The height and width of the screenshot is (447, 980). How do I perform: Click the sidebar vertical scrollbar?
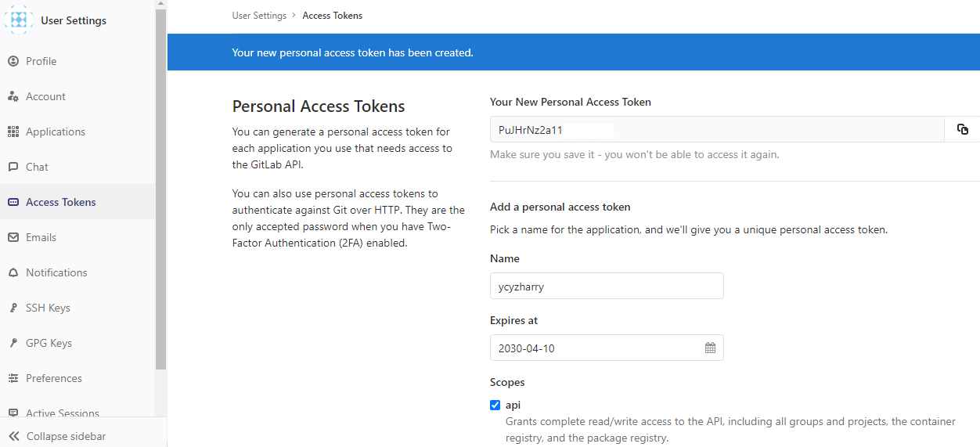[x=160, y=188]
